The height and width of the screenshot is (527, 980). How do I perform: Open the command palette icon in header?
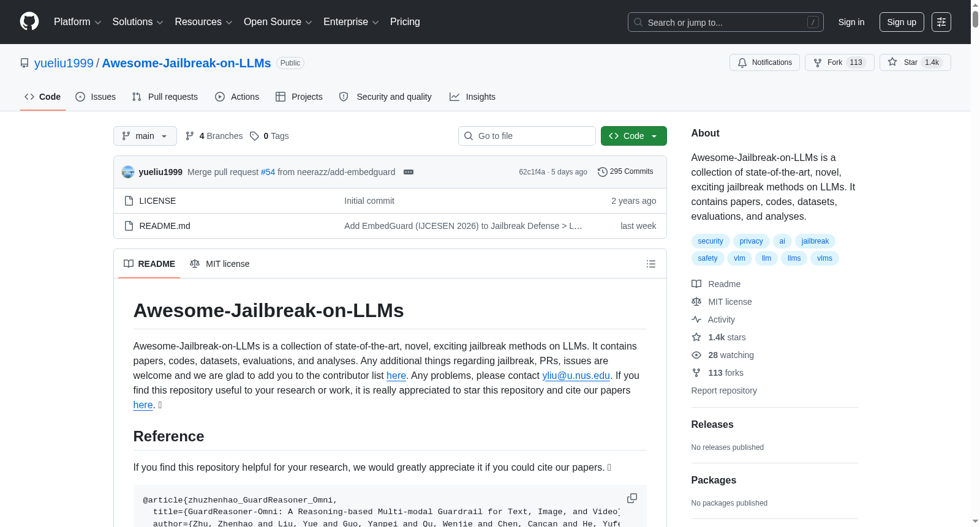tap(941, 22)
